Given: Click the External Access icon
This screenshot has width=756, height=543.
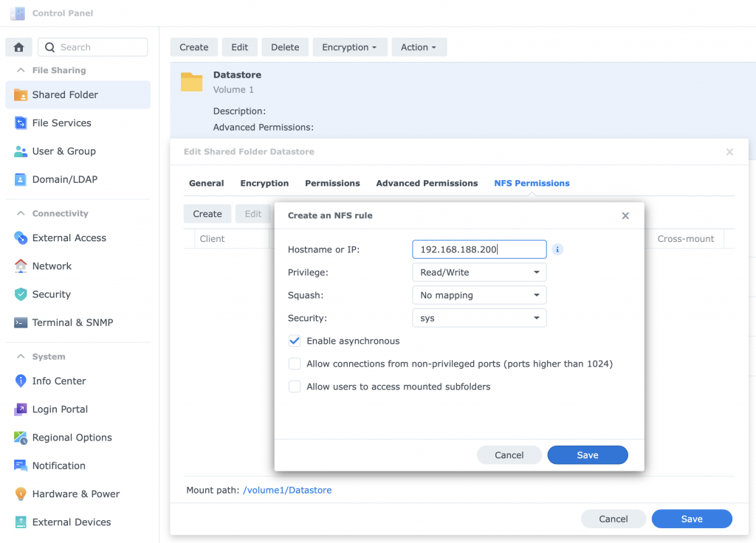Looking at the screenshot, I should [21, 238].
